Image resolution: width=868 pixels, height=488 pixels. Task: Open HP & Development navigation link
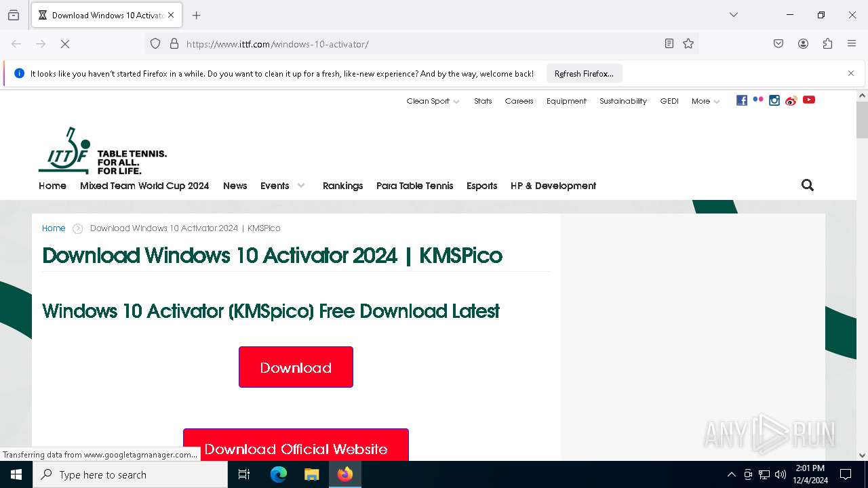pos(553,186)
